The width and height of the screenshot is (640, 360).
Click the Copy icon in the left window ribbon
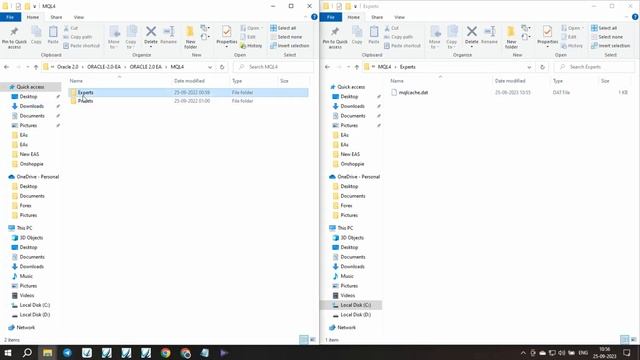pos(36,35)
